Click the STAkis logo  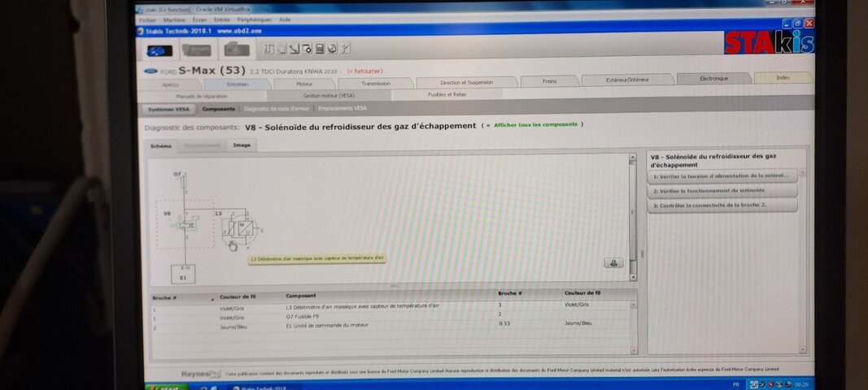[x=769, y=42]
